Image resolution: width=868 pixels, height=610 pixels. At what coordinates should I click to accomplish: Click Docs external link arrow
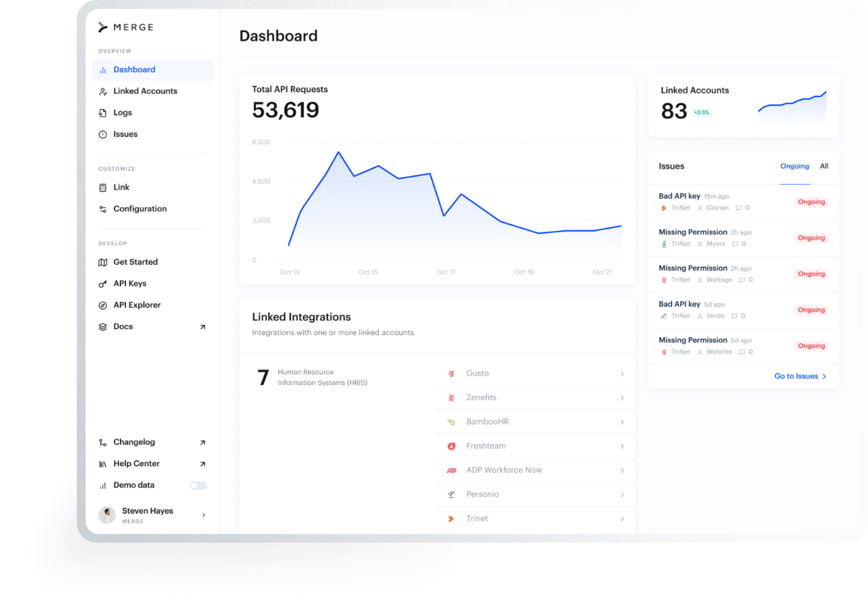tap(202, 327)
